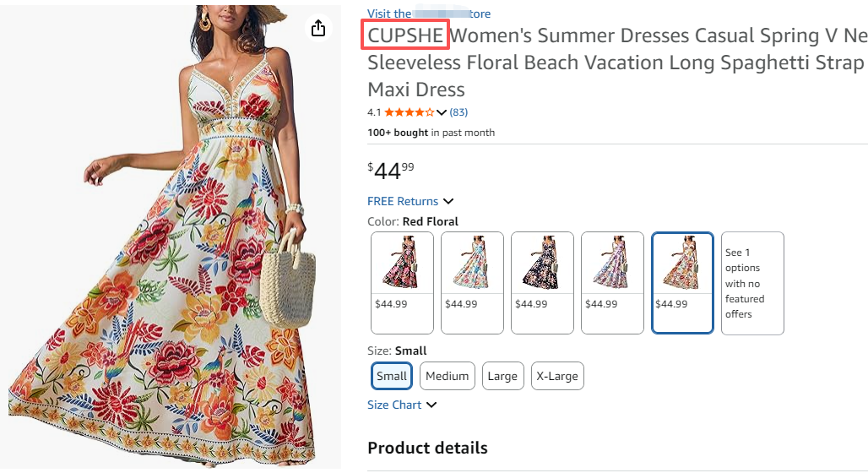The width and height of the screenshot is (868, 473).
Task: Select size Medium
Action: coord(448,376)
